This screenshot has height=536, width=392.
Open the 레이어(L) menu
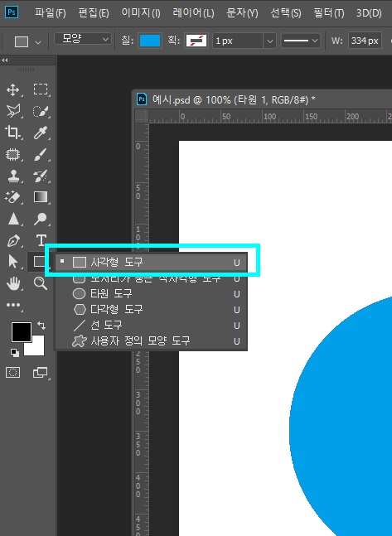click(x=193, y=13)
